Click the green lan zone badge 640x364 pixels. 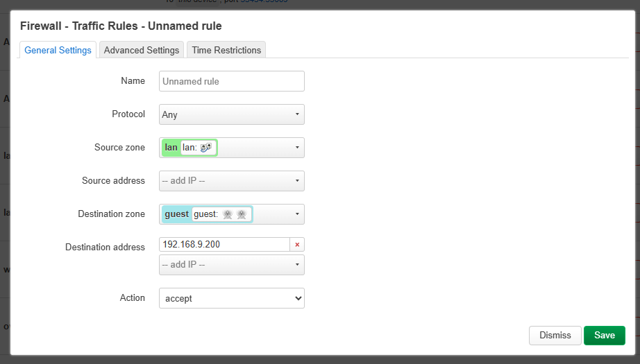(x=171, y=148)
